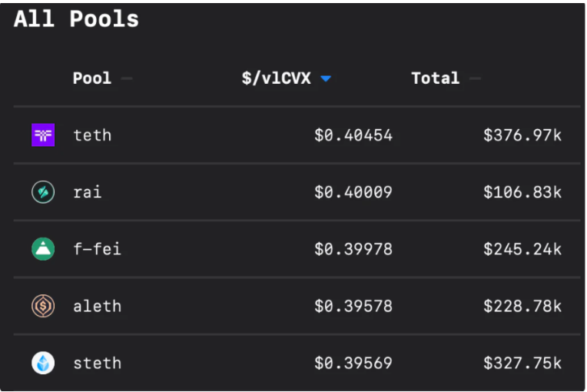587x392 pixels.
Task: Select the Total column header
Action: [x=436, y=78]
